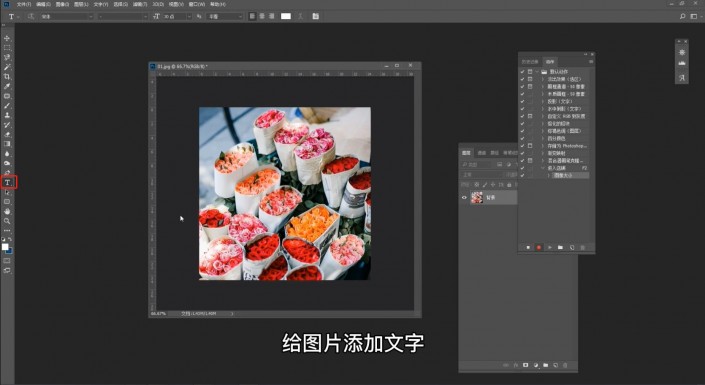Hide the 背景 layer with eye icon
705x385 pixels.
pyautogui.click(x=464, y=197)
